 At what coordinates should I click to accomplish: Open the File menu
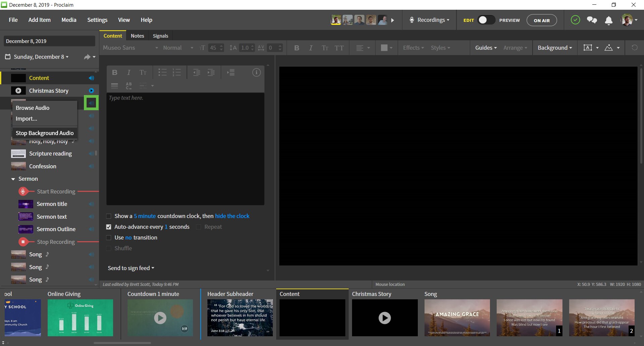click(13, 20)
